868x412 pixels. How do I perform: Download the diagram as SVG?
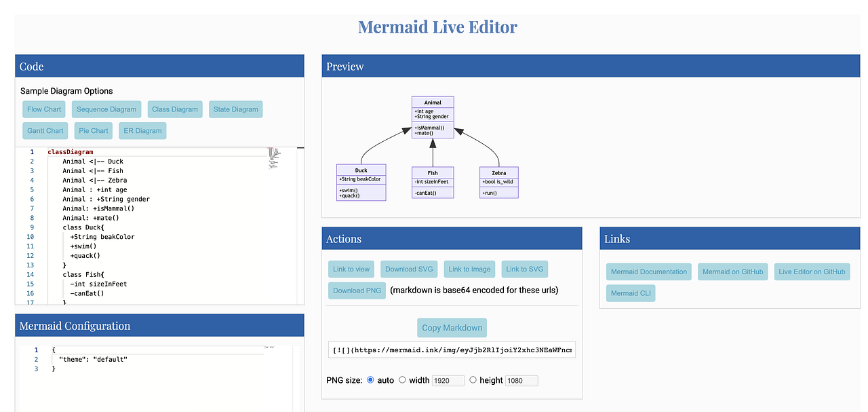pos(408,269)
